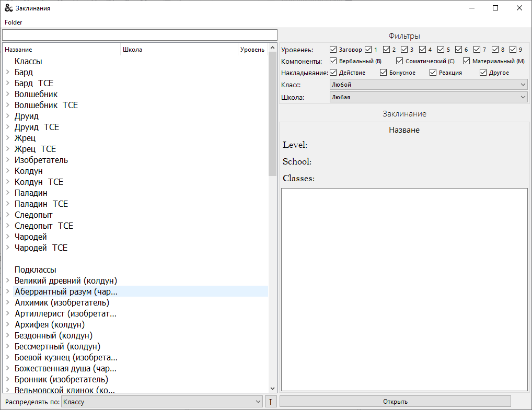Viewport: 532px width, 410px height.
Task: Expand the Алхимик (изобретатель) subclass
Action: pos(8,302)
